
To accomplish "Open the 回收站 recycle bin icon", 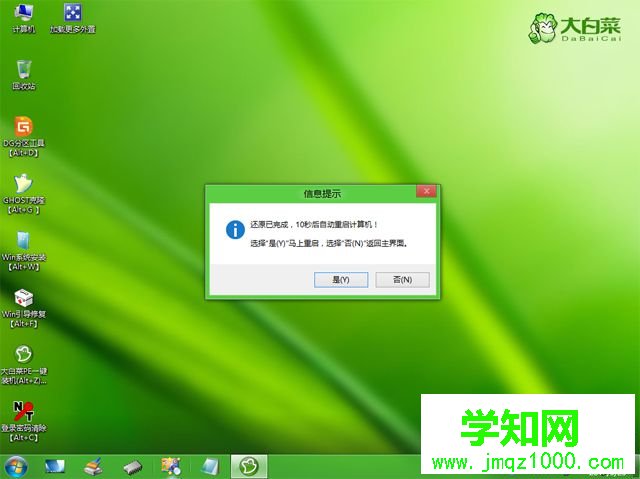I will coord(24,75).
